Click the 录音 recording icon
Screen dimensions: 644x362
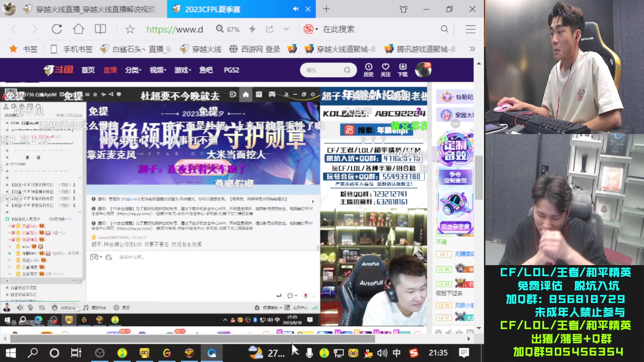pyautogui.click(x=116, y=307)
